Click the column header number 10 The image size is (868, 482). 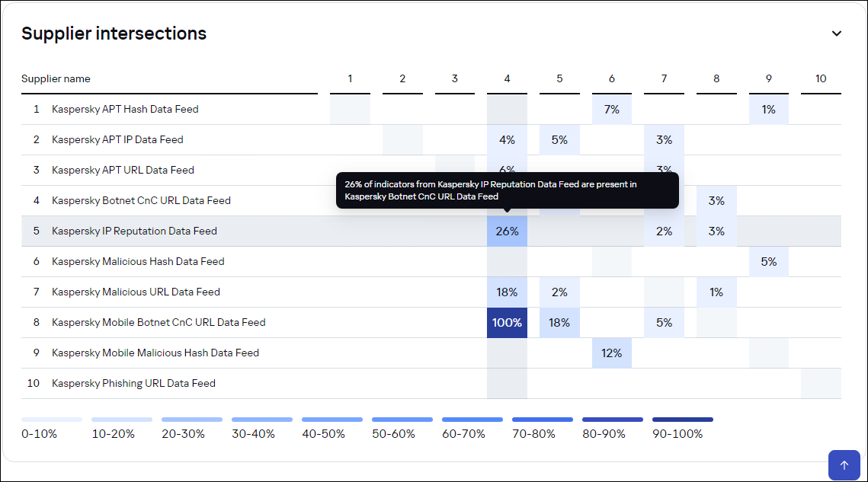(x=821, y=78)
